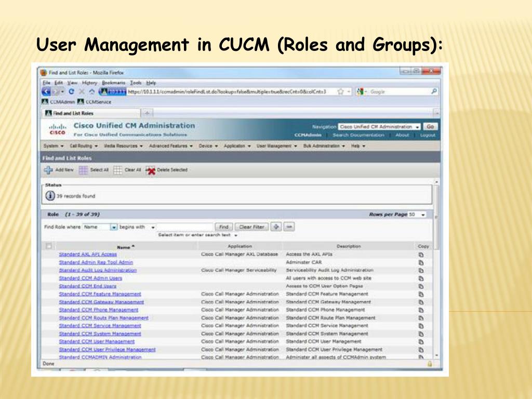Copy the Standard CCM Route Plan Management role
Screen dimensions: 532x399
pos(421,318)
